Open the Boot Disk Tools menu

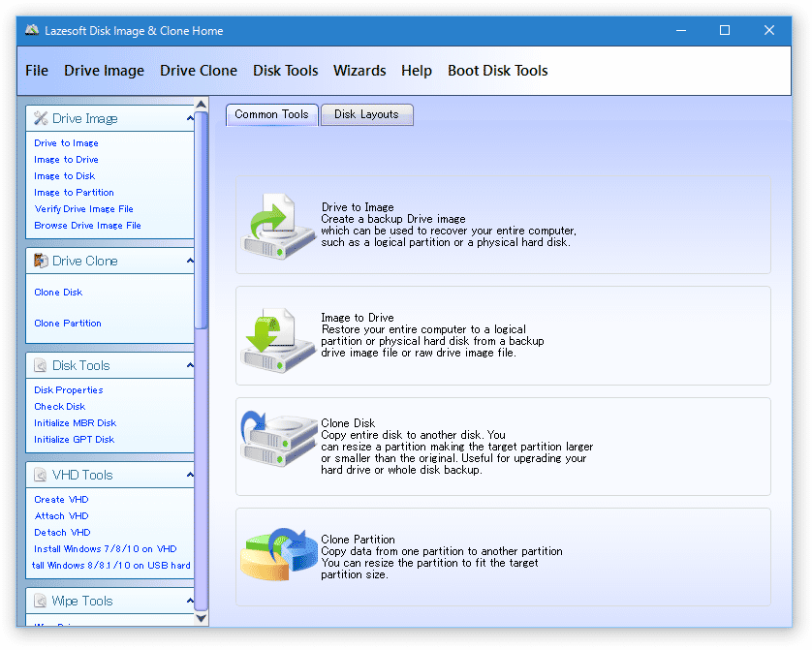pyautogui.click(x=498, y=71)
